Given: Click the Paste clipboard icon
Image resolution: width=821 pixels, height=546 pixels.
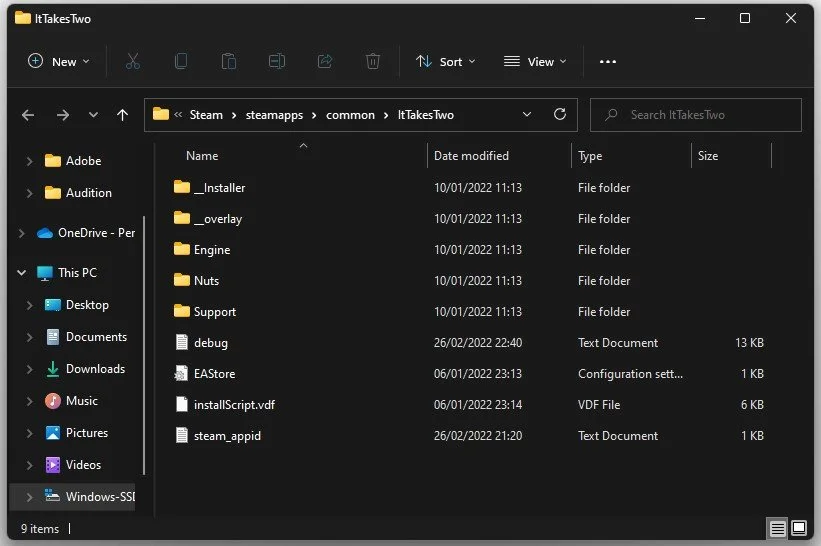Looking at the screenshot, I should (x=229, y=61).
